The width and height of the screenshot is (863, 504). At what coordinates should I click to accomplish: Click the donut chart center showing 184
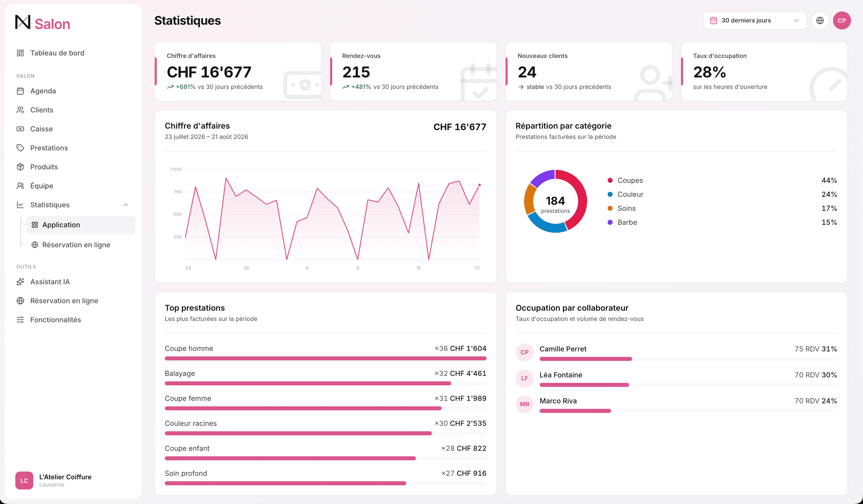coord(555,201)
